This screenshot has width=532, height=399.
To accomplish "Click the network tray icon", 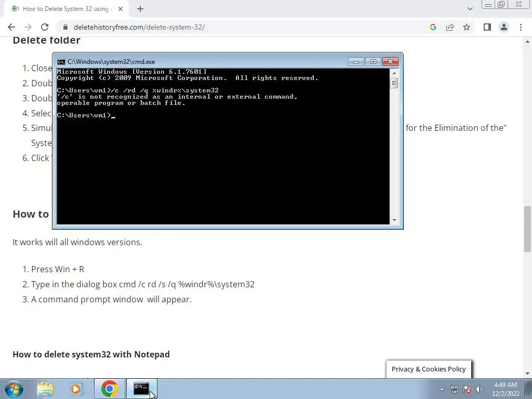I will coord(454,389).
